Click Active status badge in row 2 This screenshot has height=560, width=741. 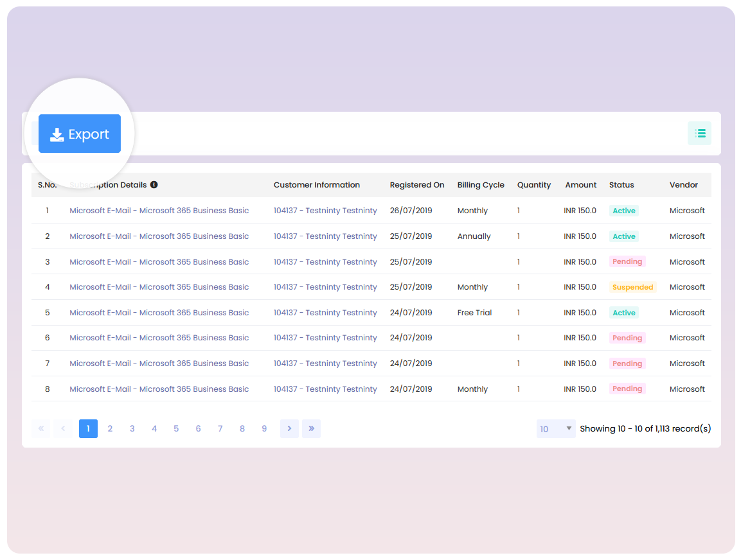point(623,236)
